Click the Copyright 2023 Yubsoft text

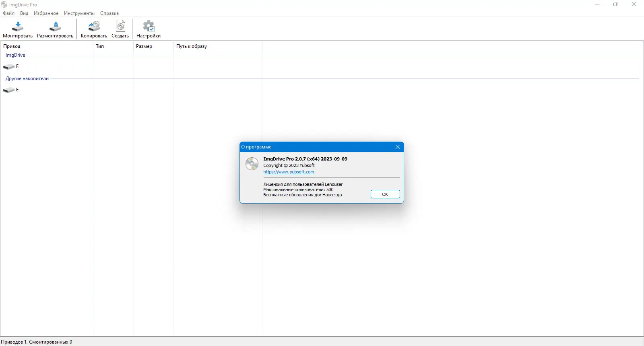289,165
